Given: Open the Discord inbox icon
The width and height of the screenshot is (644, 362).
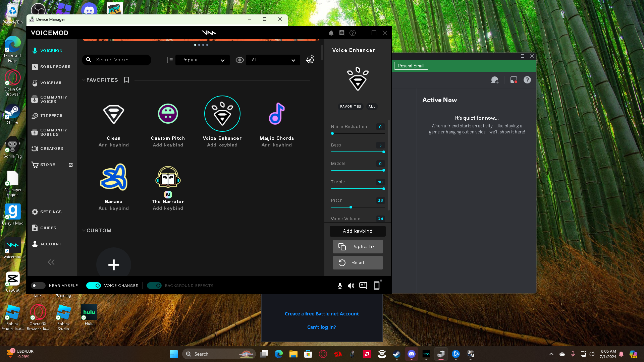Looking at the screenshot, I should point(514,80).
